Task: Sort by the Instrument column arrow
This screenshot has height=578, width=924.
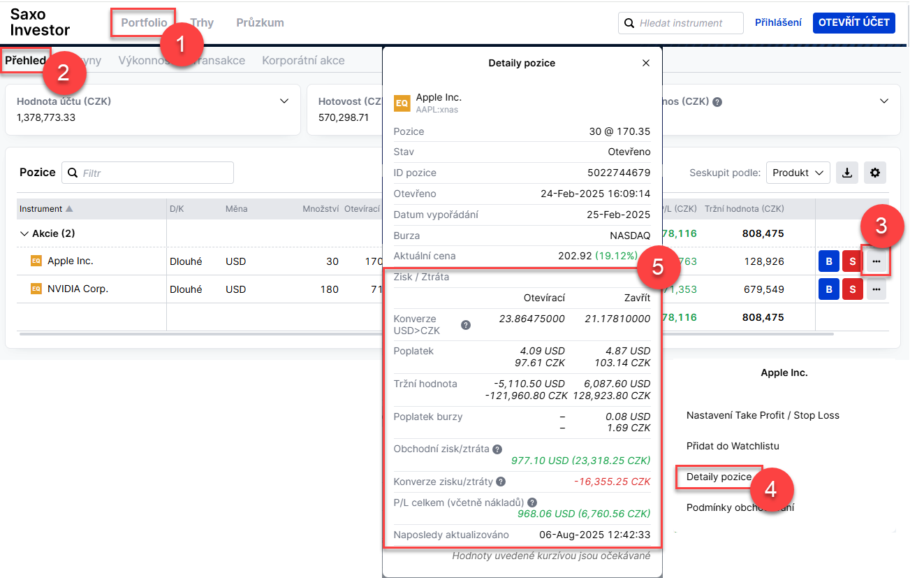Action: tap(69, 209)
